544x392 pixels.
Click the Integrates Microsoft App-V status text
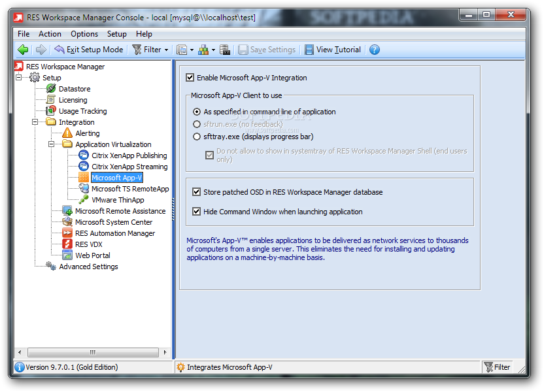tap(229, 367)
